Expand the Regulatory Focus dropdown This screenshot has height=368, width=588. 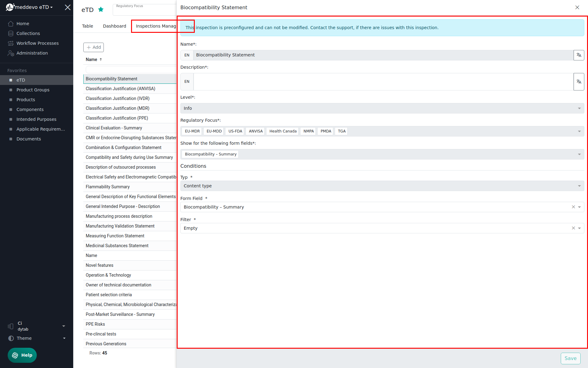coord(579,131)
